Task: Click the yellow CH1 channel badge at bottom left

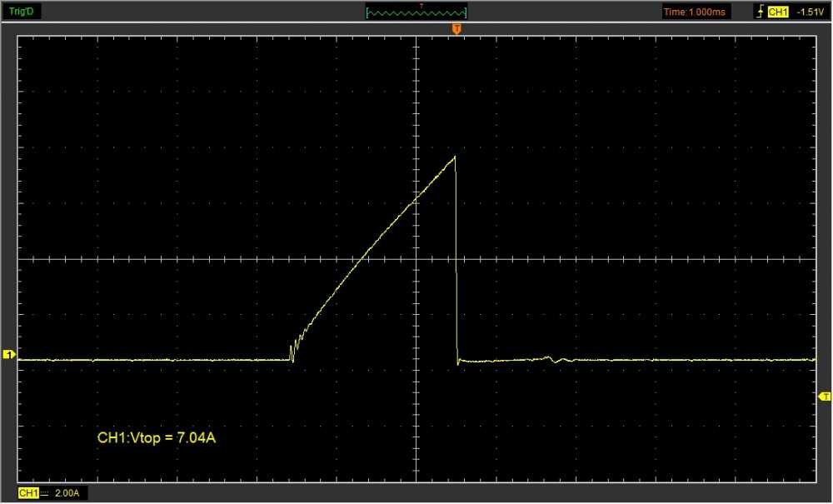Action: tap(27, 494)
